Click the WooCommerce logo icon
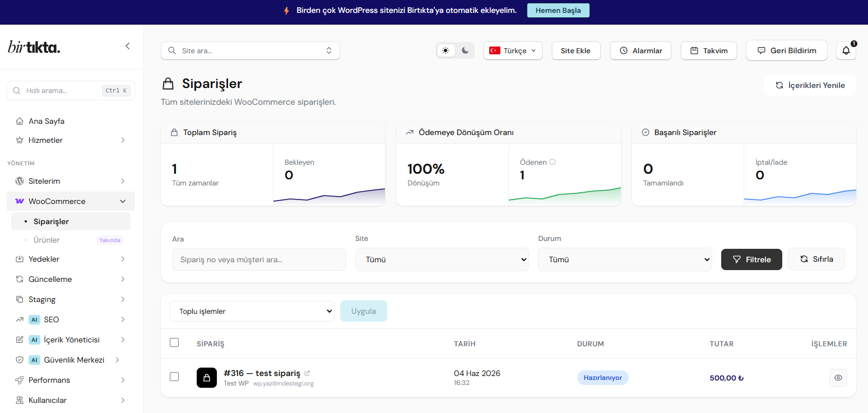 click(20, 201)
